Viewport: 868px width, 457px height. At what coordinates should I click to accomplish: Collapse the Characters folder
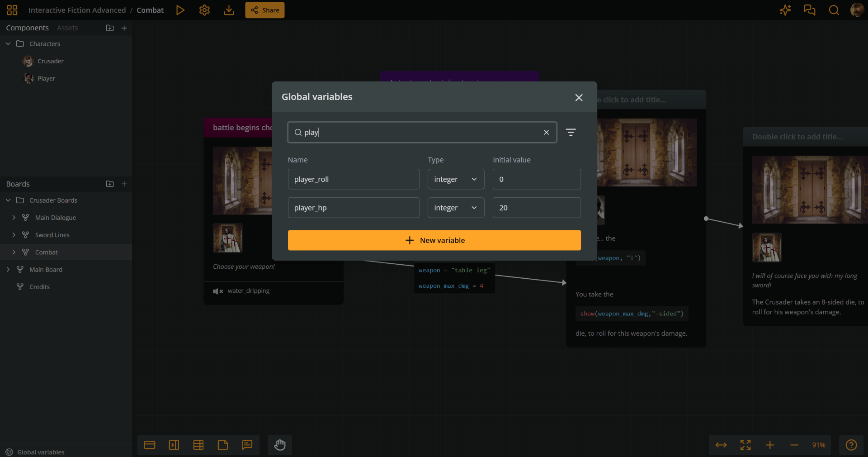click(8, 44)
